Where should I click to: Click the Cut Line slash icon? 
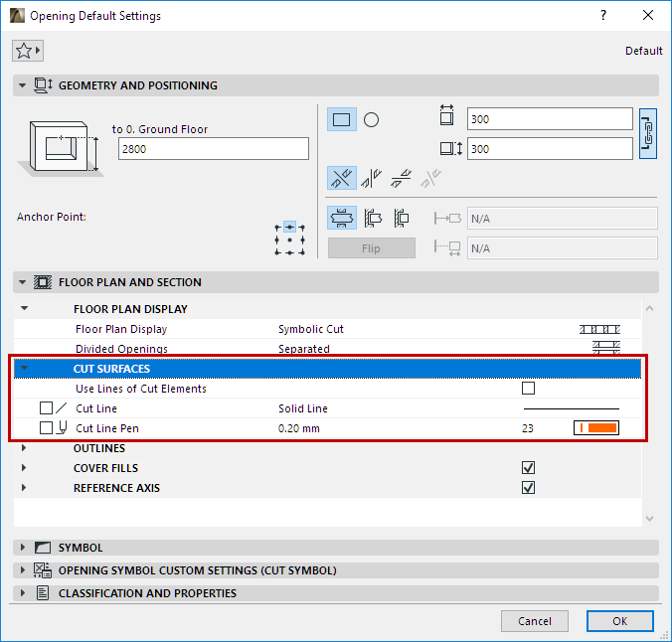coord(62,408)
